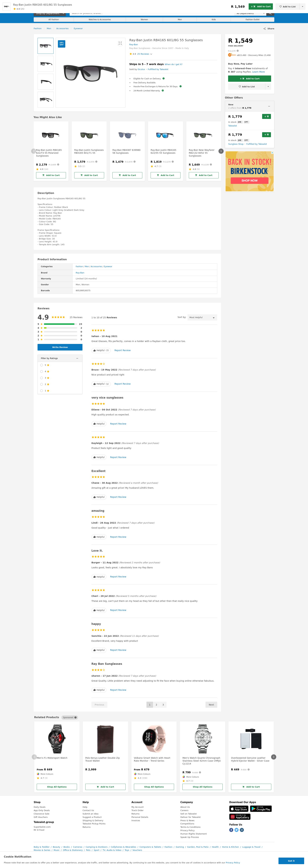Open Takealot's Facebook page icon
The height and width of the screenshot is (868, 308).
coord(231,830)
